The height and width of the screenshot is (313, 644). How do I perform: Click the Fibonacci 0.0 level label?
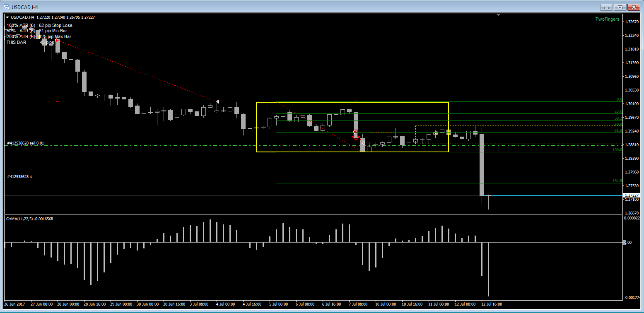[619, 99]
